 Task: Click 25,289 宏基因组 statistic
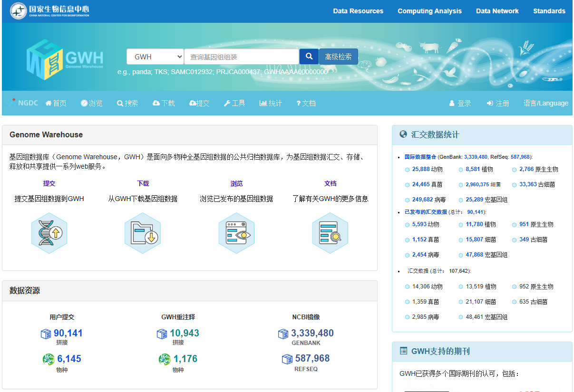486,200
